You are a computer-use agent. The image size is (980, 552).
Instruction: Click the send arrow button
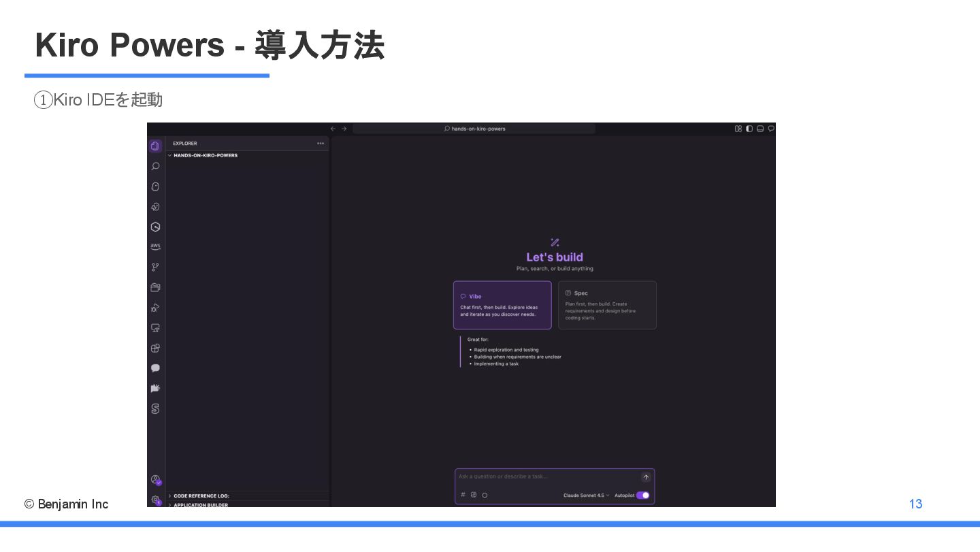click(x=646, y=477)
